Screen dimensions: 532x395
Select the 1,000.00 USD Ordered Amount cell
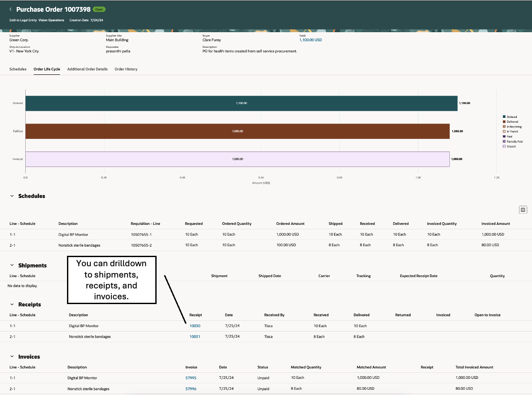click(x=288, y=234)
